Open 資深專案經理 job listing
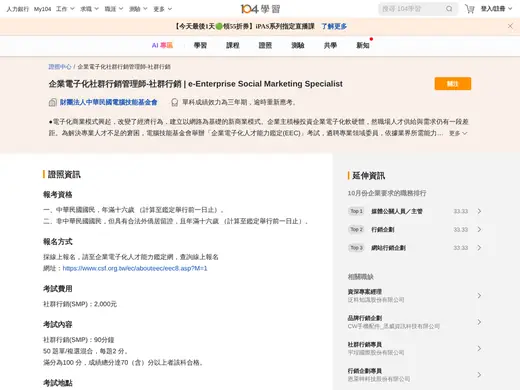This screenshot has width=520, height=390. coord(415,296)
